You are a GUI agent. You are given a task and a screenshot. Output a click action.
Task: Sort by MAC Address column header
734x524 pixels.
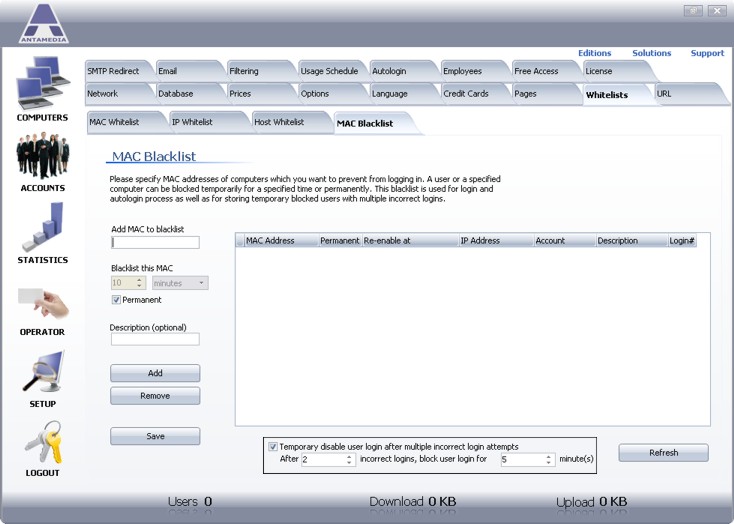point(281,241)
